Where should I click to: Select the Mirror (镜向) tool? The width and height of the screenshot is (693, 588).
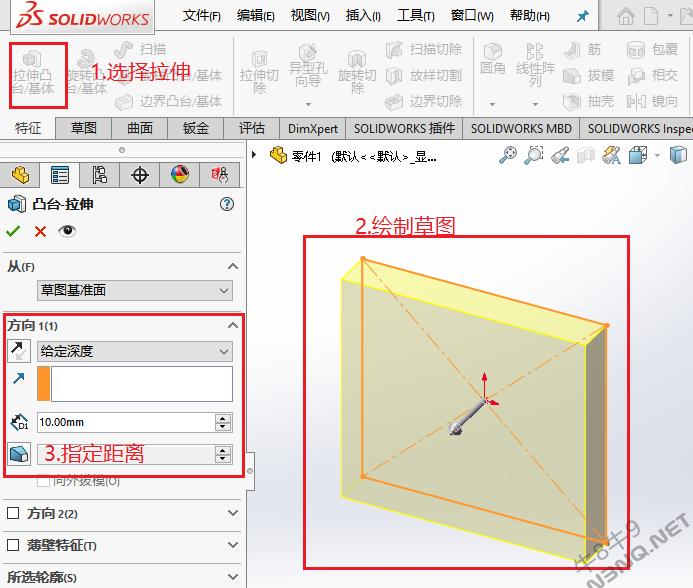click(x=652, y=102)
